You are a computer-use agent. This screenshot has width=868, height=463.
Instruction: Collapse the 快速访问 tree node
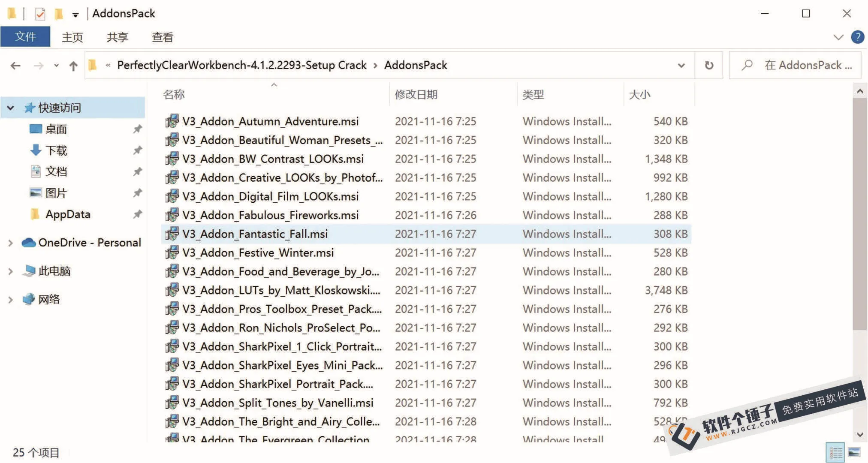[10, 108]
